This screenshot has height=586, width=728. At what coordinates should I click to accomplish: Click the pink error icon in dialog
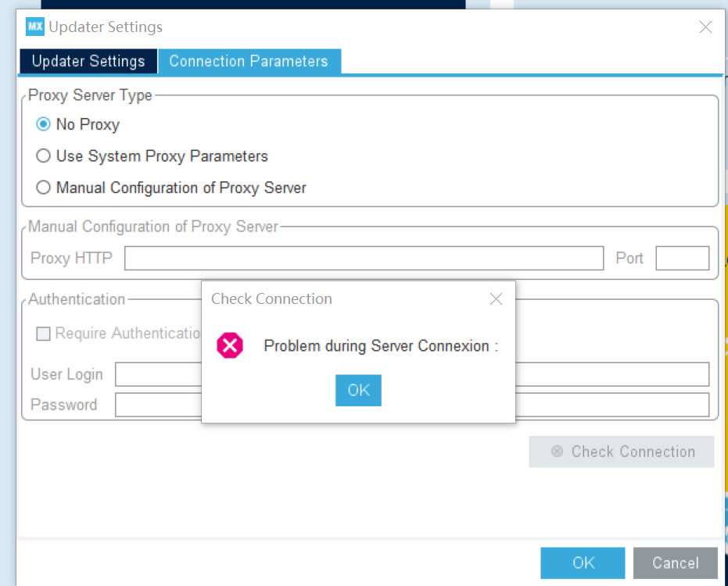coord(230,345)
